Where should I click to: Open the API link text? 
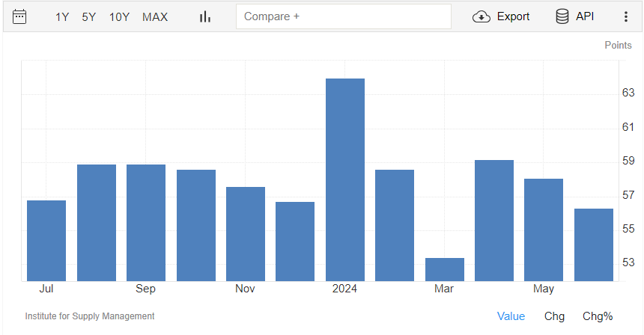(585, 16)
